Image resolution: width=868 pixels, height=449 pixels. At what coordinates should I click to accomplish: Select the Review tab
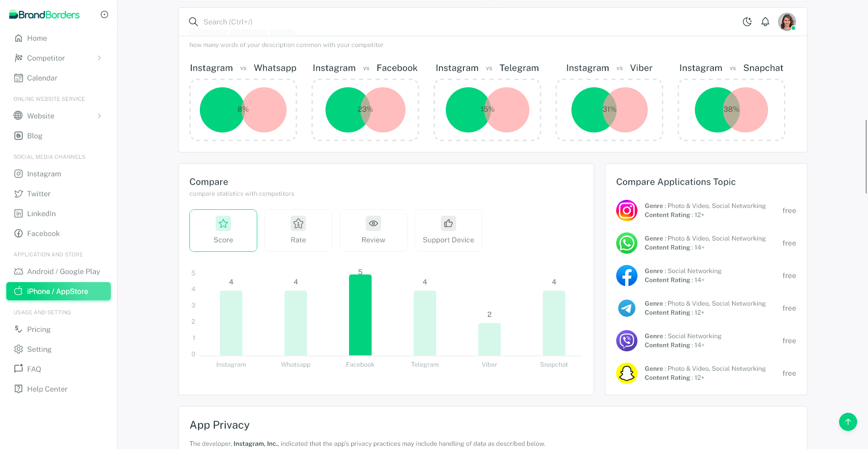click(x=373, y=231)
